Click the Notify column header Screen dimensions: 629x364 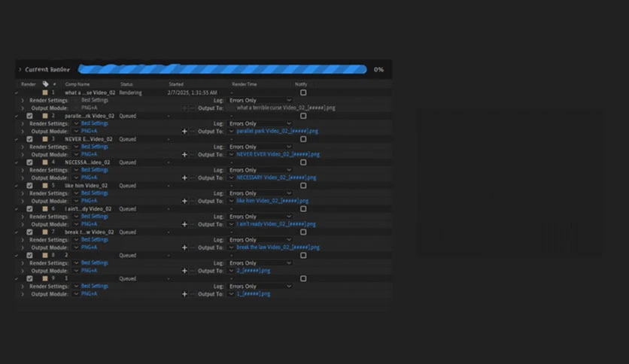pos(301,84)
